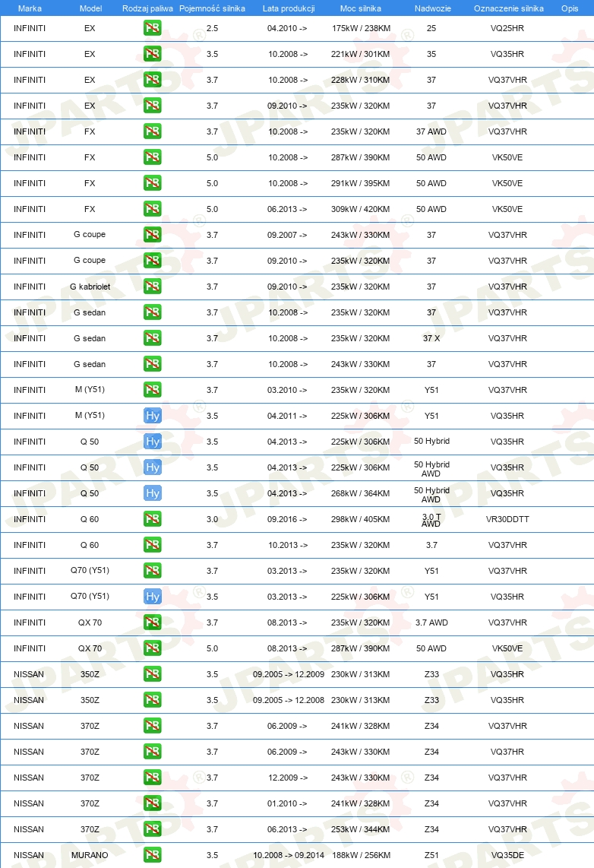Click '2.5' engine capacity cell
The height and width of the screenshot is (868, 594).
coord(213,27)
